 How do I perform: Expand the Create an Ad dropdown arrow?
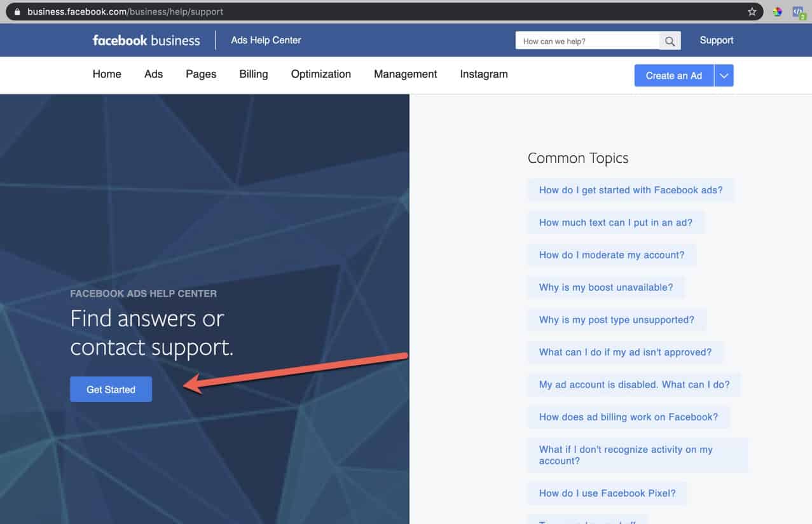coord(724,76)
